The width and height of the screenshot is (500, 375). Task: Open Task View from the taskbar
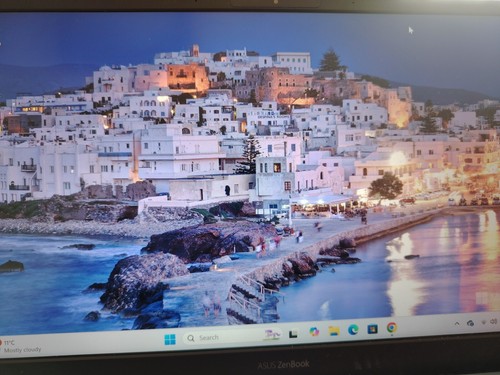coord(293,334)
